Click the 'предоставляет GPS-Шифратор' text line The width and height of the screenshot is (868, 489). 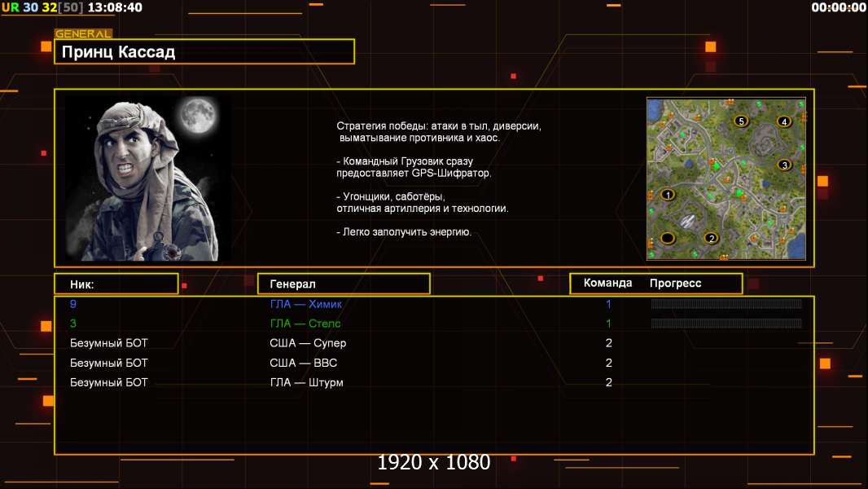pyautogui.click(x=414, y=173)
